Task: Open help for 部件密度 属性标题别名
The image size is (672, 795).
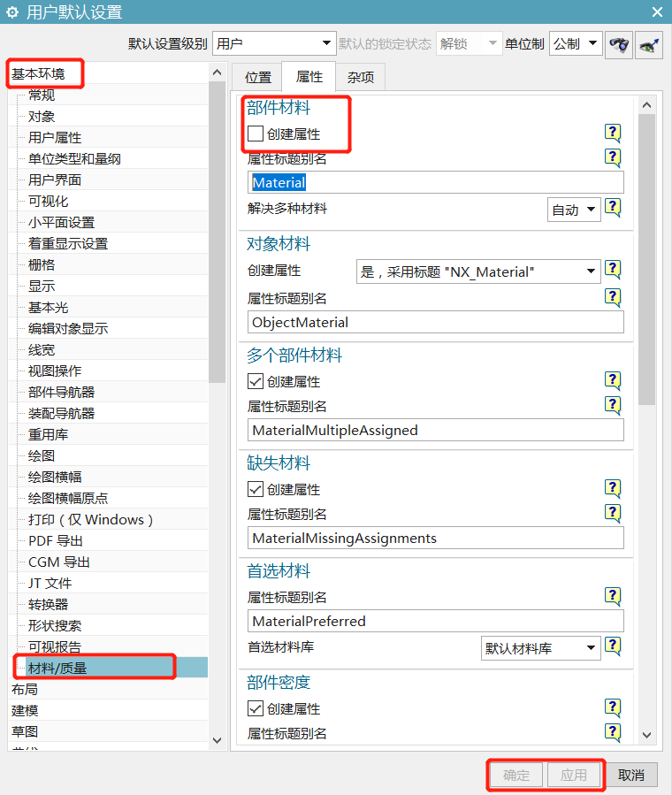Action: point(613,733)
